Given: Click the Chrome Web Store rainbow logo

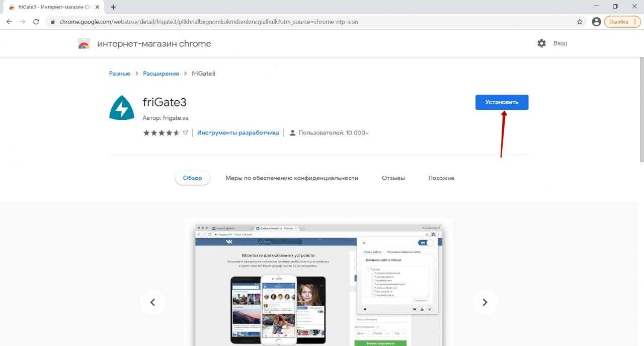Looking at the screenshot, I should [x=84, y=44].
